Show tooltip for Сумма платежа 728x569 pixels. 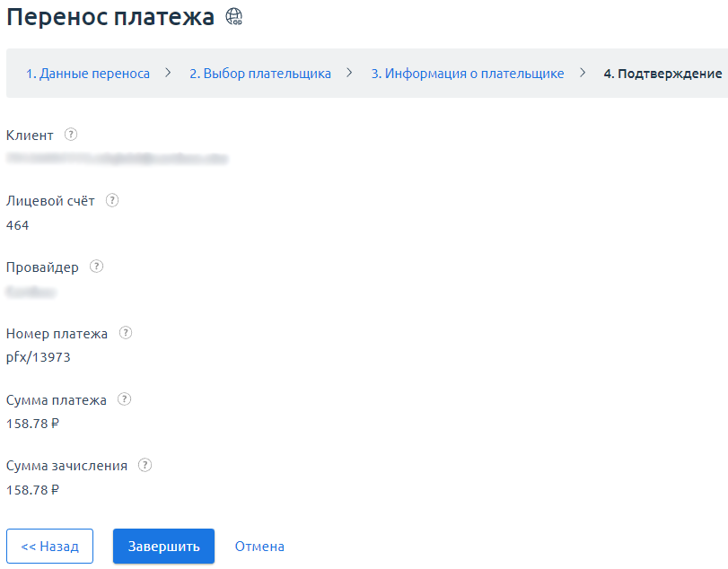(125, 399)
